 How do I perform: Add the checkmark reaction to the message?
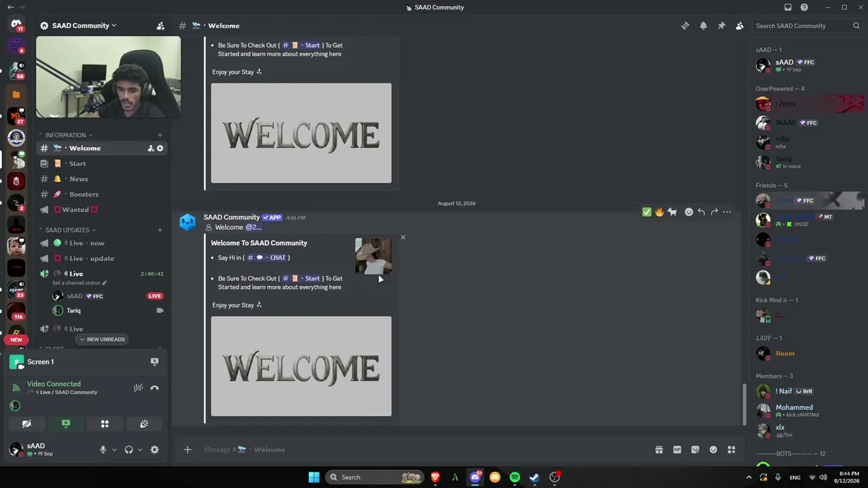point(647,212)
